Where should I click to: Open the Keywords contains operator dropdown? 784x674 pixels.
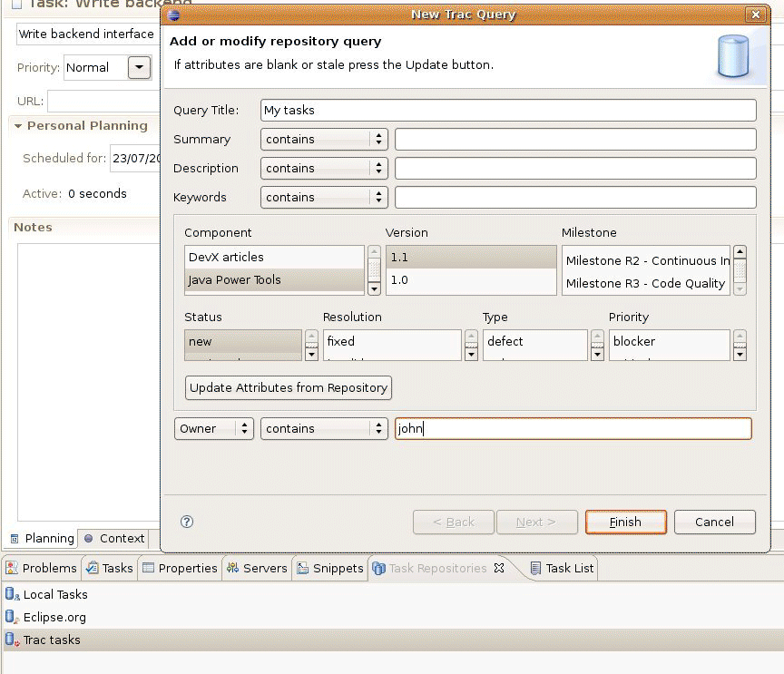[x=324, y=197]
